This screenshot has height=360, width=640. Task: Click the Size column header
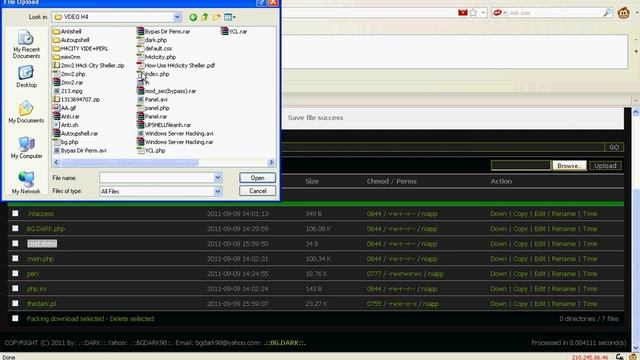click(312, 181)
